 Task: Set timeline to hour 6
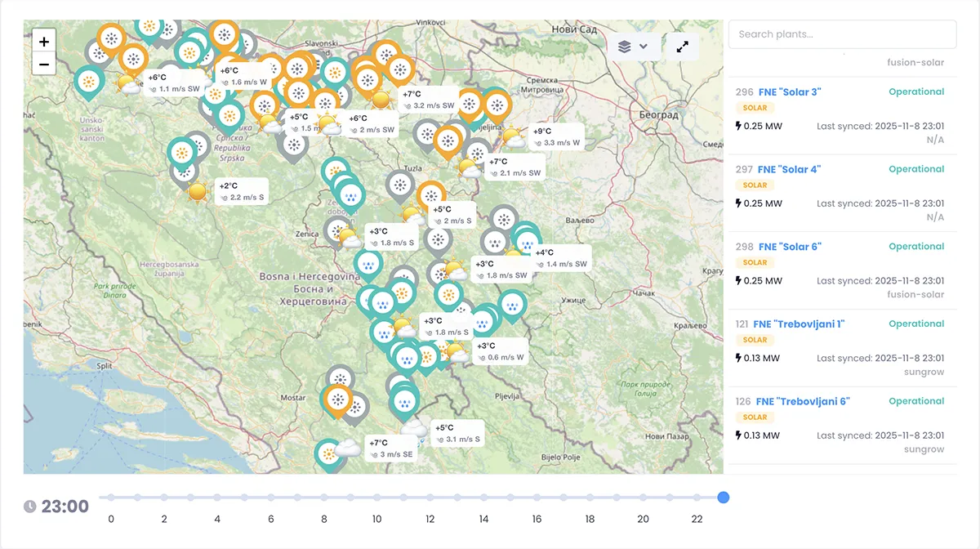(x=269, y=498)
